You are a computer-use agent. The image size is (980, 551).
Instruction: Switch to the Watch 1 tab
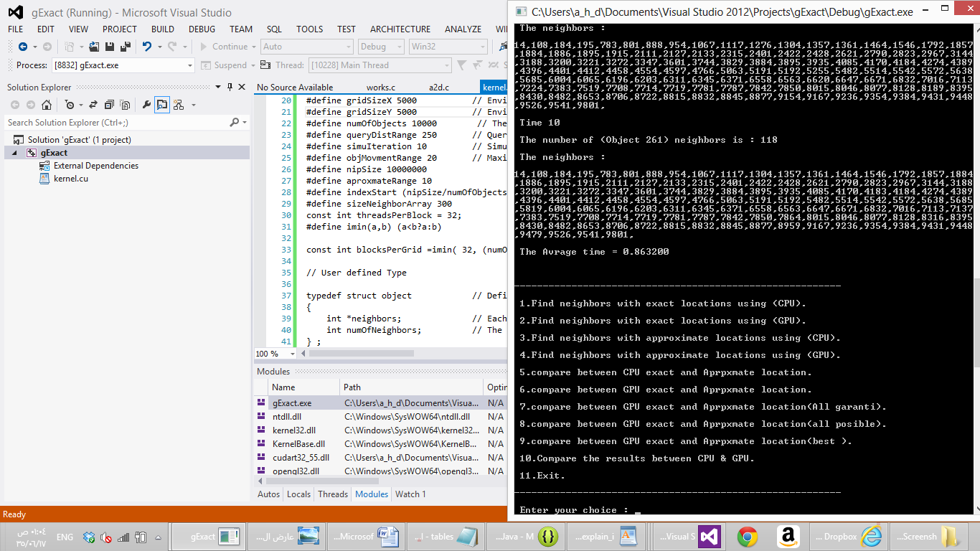click(410, 494)
